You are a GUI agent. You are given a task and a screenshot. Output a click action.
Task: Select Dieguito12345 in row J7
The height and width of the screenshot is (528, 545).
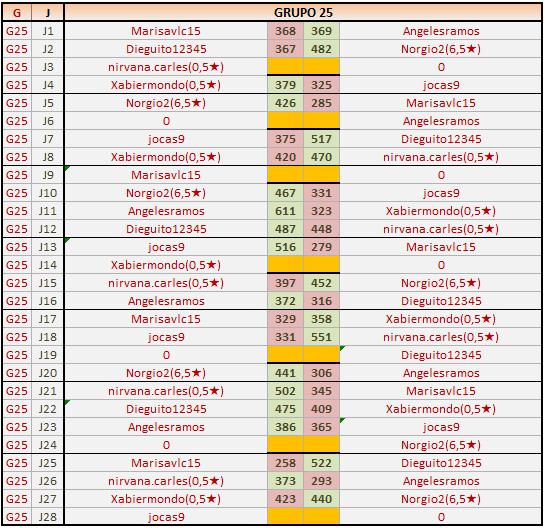(441, 139)
